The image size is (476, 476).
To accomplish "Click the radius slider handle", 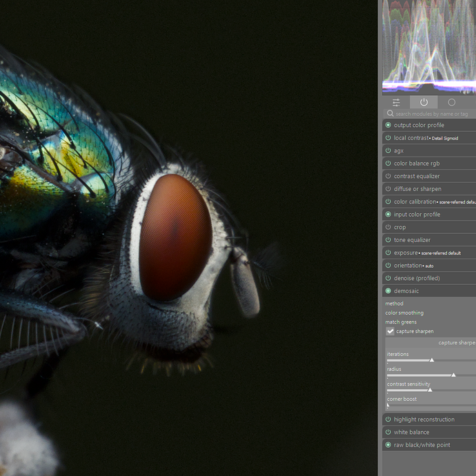I will (x=453, y=375).
